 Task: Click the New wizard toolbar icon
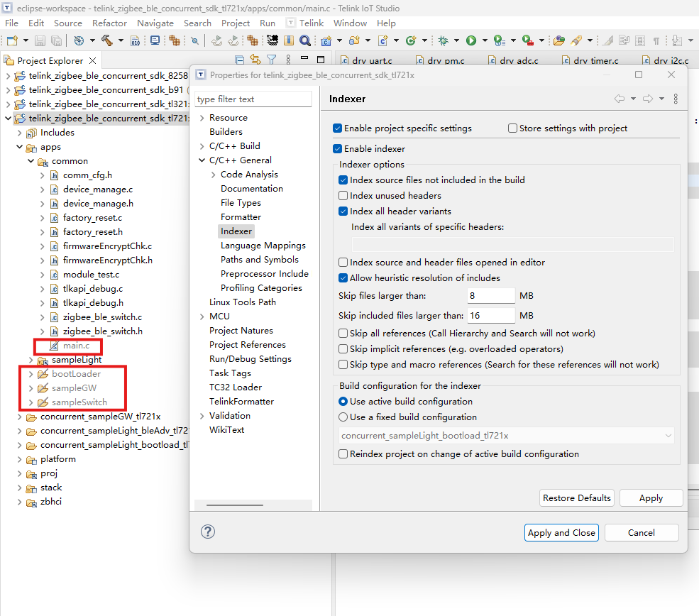(12, 41)
